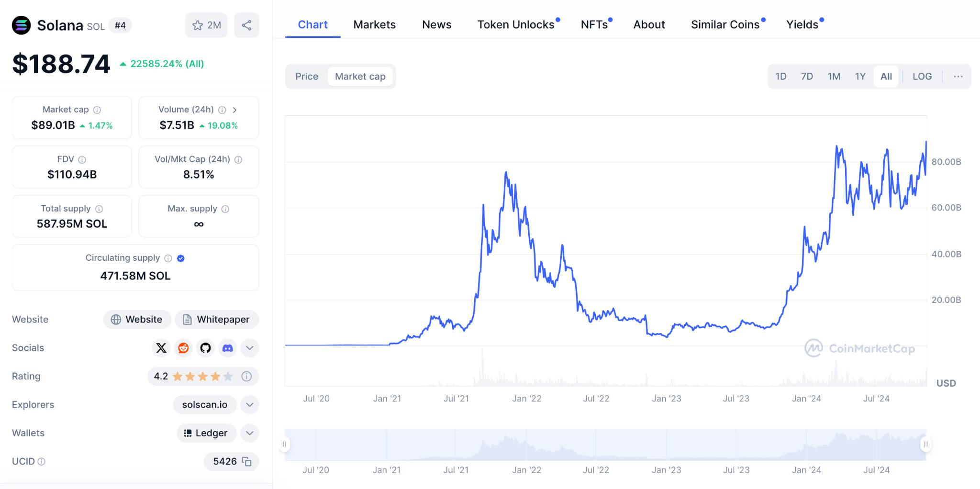This screenshot has height=489, width=980.
Task: Open the About tab
Action: click(x=649, y=24)
